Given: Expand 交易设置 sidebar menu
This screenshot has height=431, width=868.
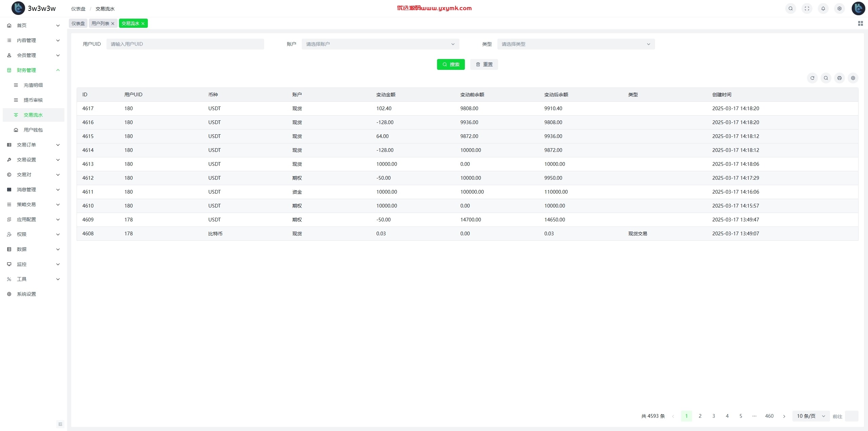Looking at the screenshot, I should pos(33,160).
